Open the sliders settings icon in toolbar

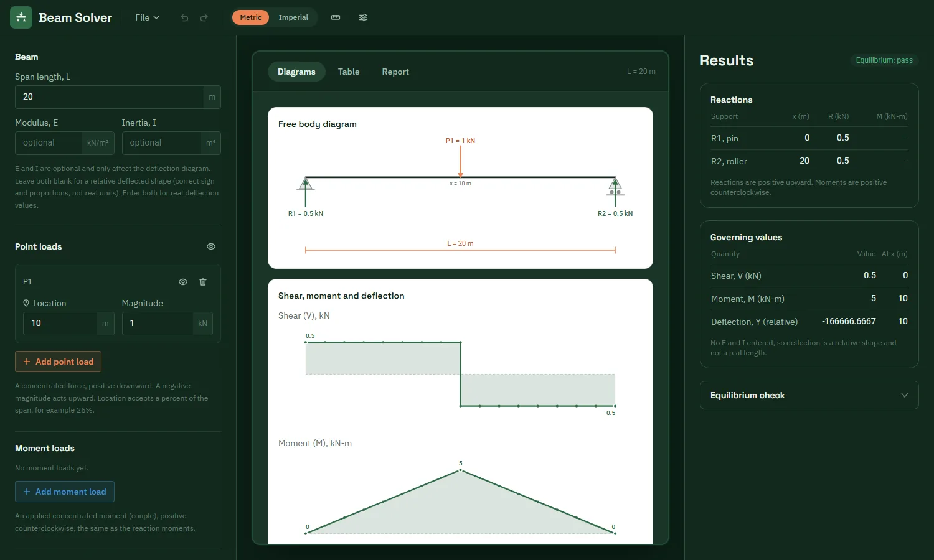click(x=363, y=17)
